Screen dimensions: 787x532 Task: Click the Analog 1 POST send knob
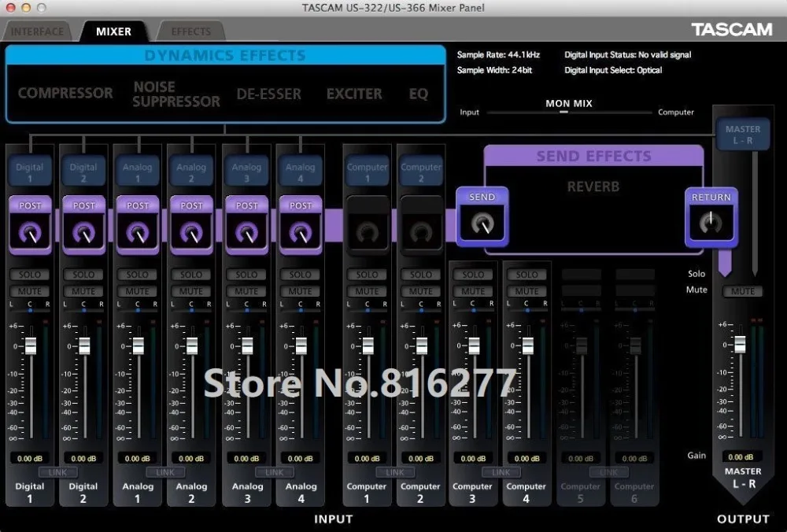138,233
